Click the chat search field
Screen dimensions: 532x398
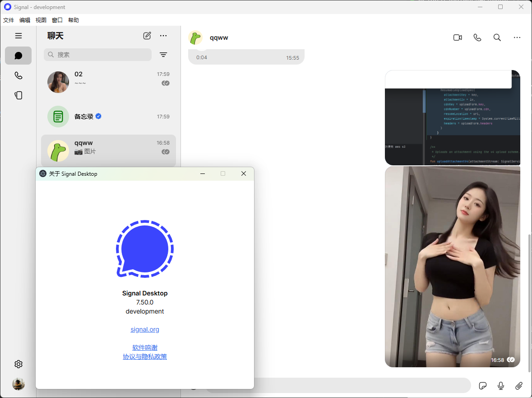[x=98, y=55]
